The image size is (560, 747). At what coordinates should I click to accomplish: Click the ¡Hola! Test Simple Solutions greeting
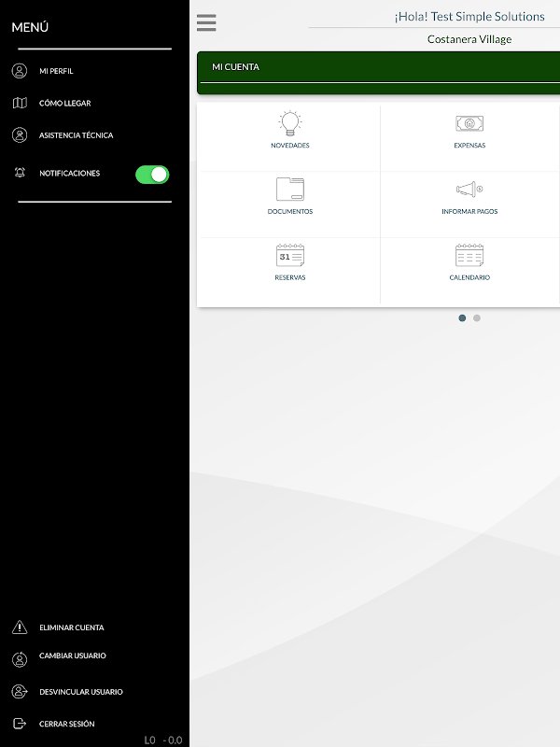tap(469, 17)
